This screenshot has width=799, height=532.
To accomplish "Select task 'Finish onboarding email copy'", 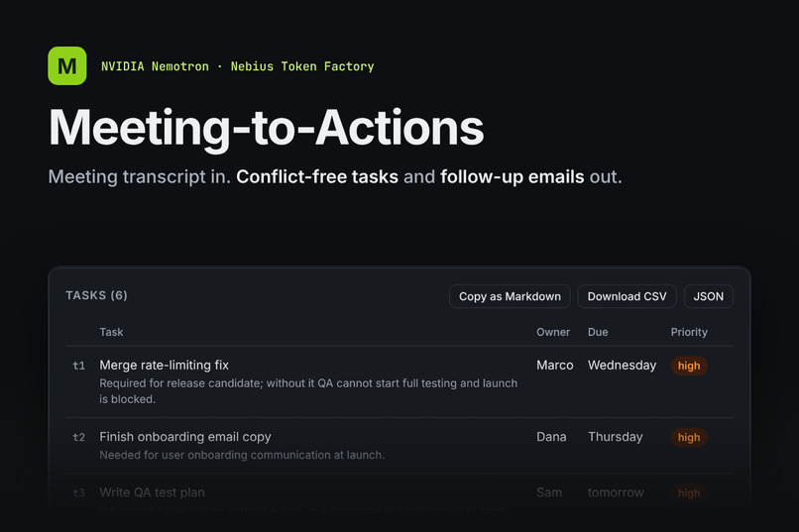I will (x=185, y=437).
